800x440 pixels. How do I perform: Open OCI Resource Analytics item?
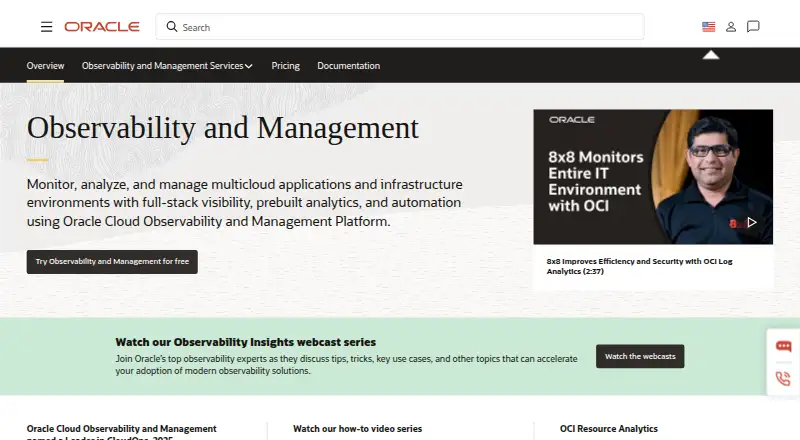(609, 429)
